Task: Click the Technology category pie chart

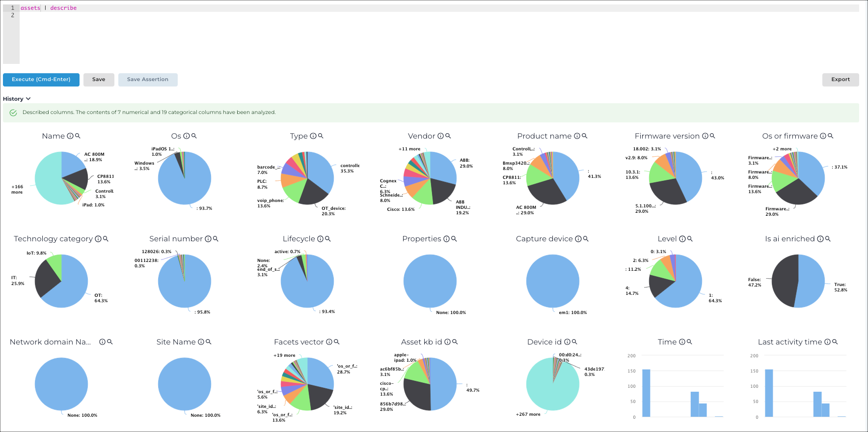Action: coord(61,281)
